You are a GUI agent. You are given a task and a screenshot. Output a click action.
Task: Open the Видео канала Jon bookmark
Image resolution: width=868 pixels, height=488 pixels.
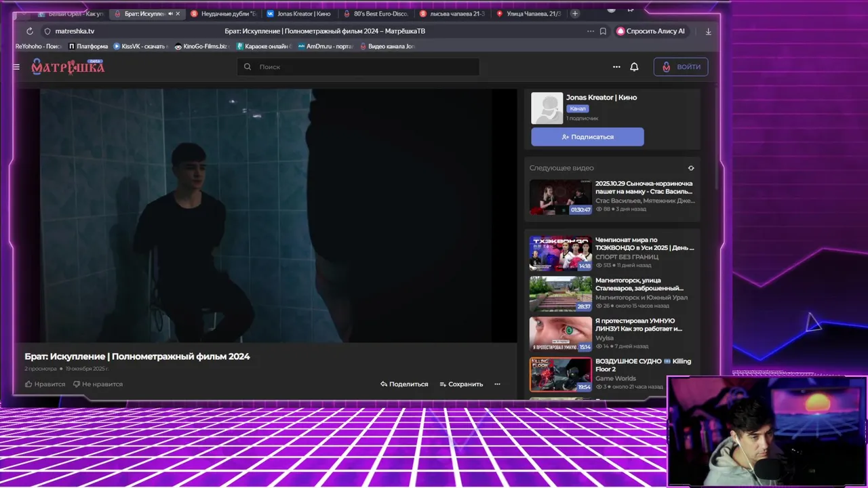click(387, 47)
